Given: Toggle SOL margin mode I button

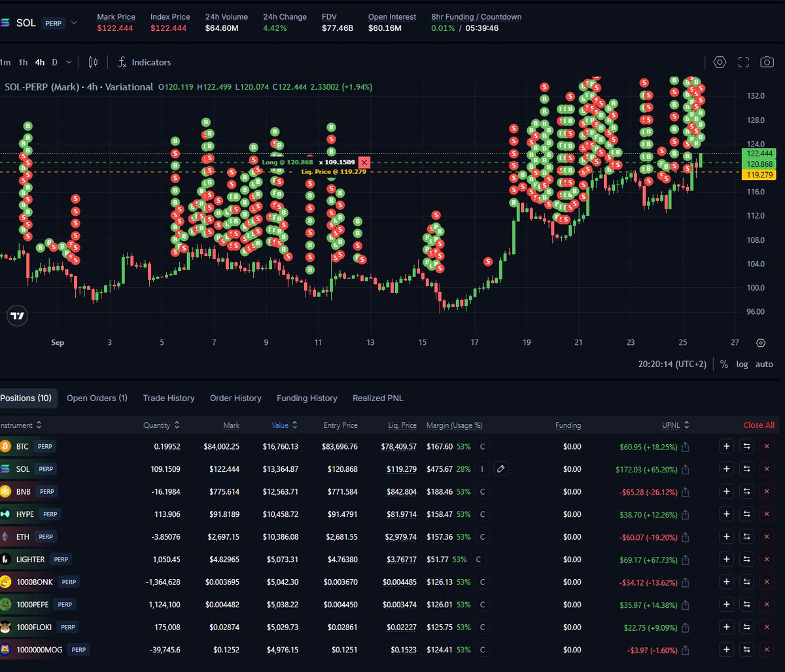Looking at the screenshot, I should [x=481, y=469].
